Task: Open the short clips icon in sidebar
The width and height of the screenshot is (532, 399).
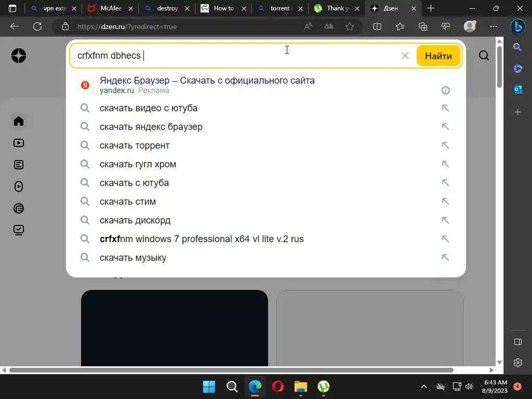Action: (x=19, y=187)
